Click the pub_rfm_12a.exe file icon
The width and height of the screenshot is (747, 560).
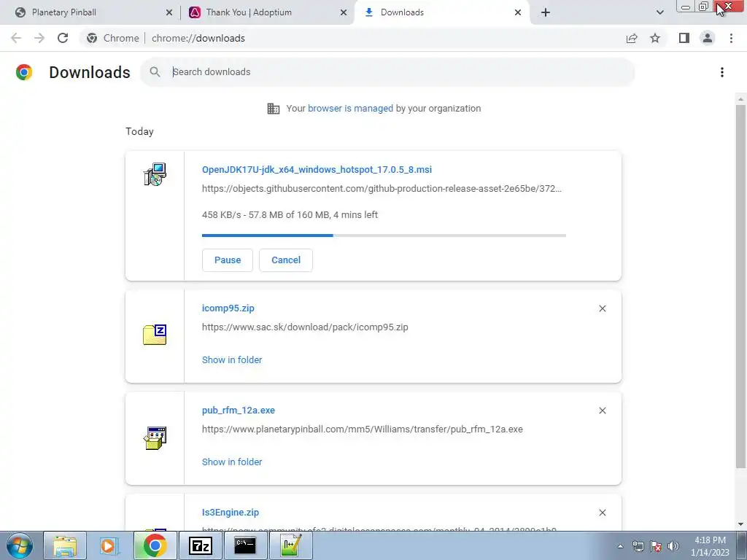tap(155, 438)
